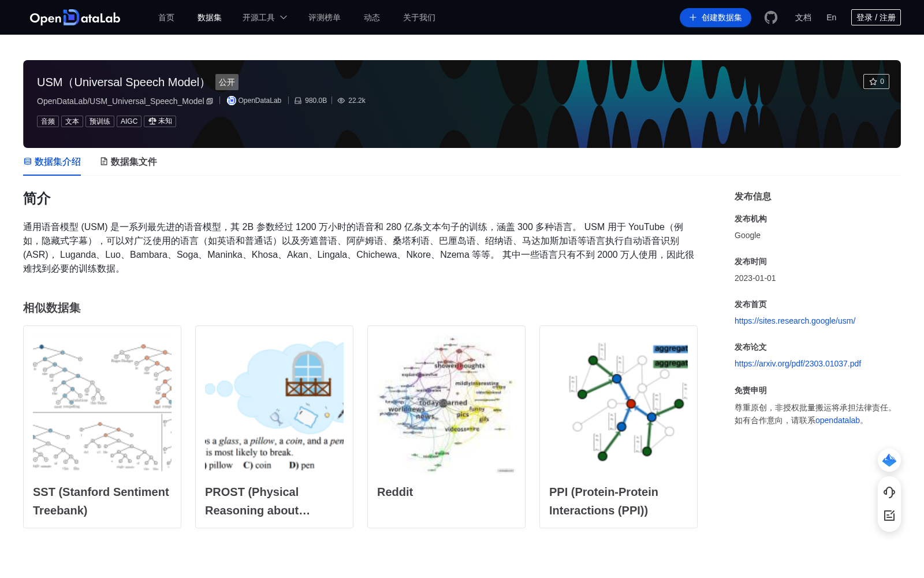Open the SST Stanford Sentiment Treebank thumbnail
The image size is (924, 578).
[102, 405]
